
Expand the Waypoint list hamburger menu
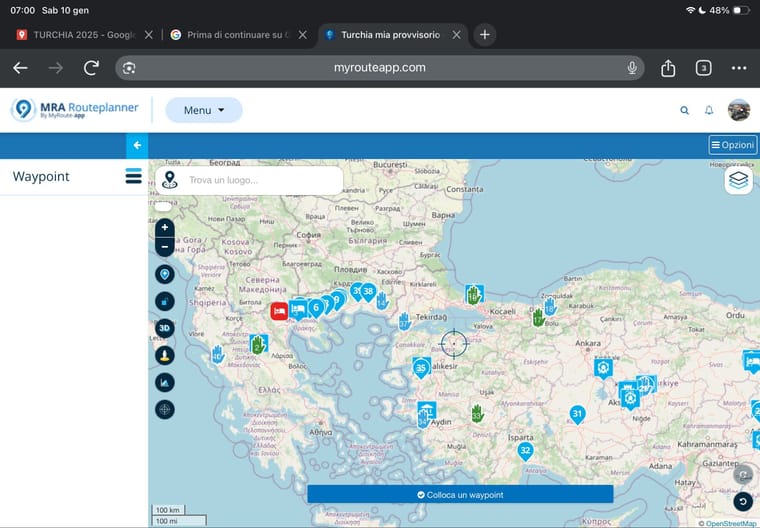tap(133, 176)
